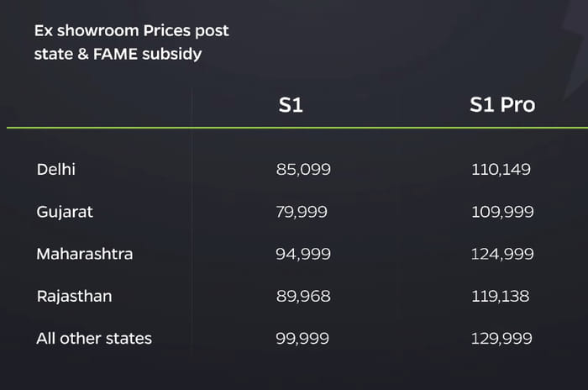Select the S1 Pro column header
This screenshot has height=390, width=588.
(502, 105)
